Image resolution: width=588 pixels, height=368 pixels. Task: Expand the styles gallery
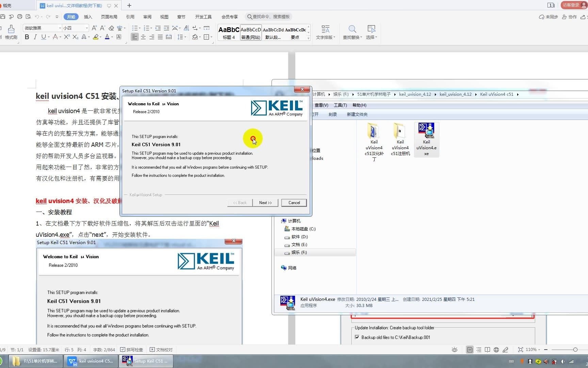tap(308, 38)
